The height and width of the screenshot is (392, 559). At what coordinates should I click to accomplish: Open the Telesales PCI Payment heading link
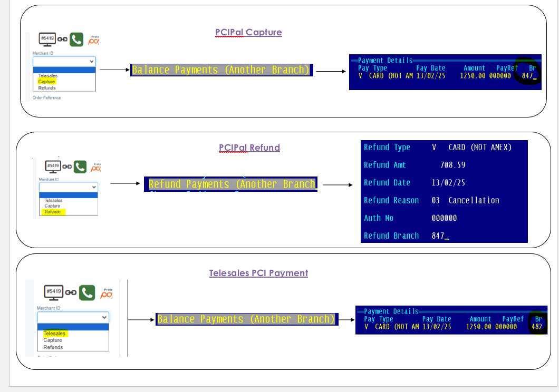pyautogui.click(x=258, y=273)
